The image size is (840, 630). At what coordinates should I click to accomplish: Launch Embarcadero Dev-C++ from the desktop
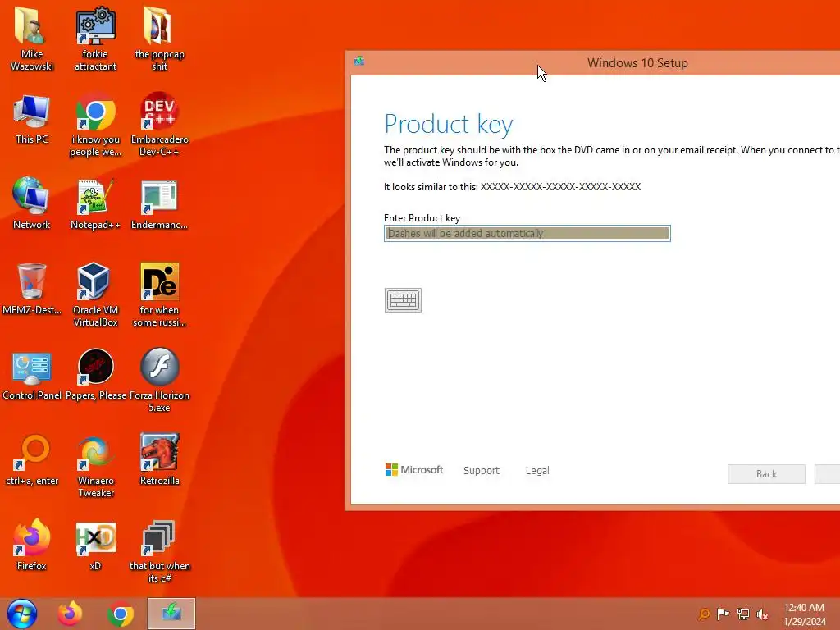tap(159, 125)
